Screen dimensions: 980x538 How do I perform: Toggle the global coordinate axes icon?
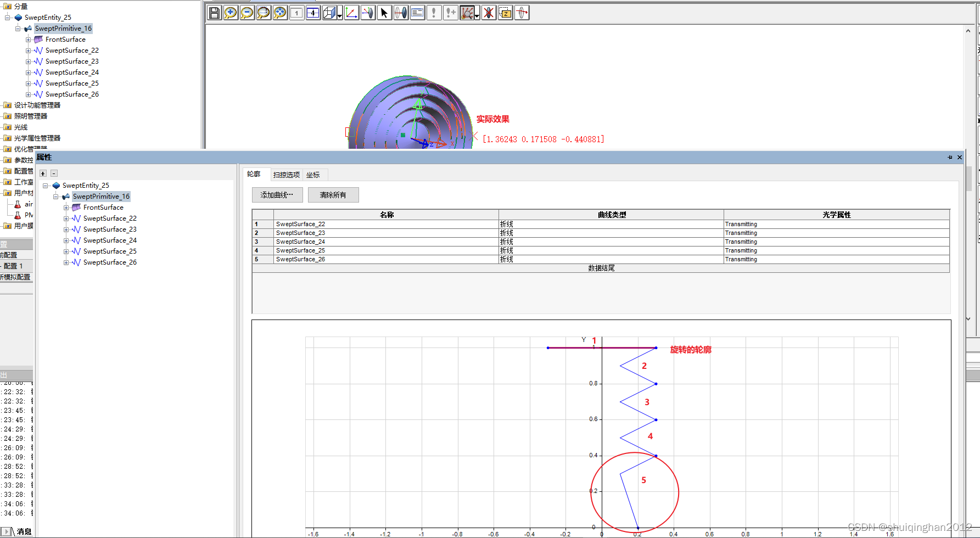(x=352, y=13)
